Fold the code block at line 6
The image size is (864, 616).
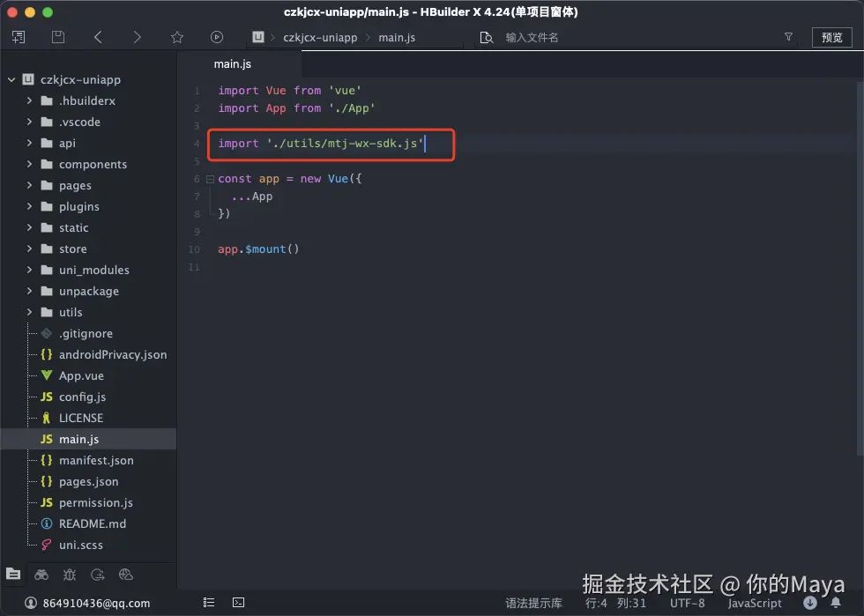pyautogui.click(x=210, y=179)
